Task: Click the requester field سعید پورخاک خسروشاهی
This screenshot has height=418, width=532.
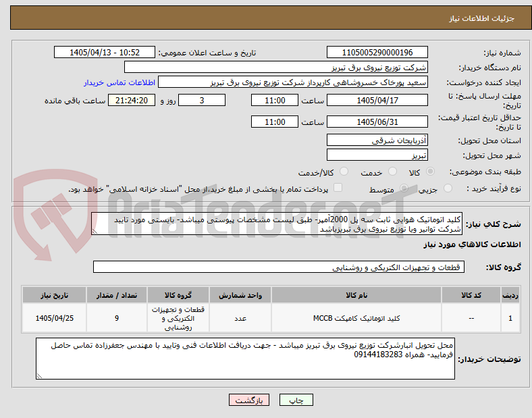Action: (x=293, y=82)
